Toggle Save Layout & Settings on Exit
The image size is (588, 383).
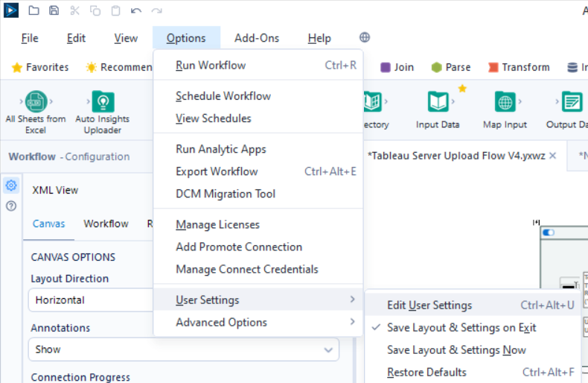point(472,328)
